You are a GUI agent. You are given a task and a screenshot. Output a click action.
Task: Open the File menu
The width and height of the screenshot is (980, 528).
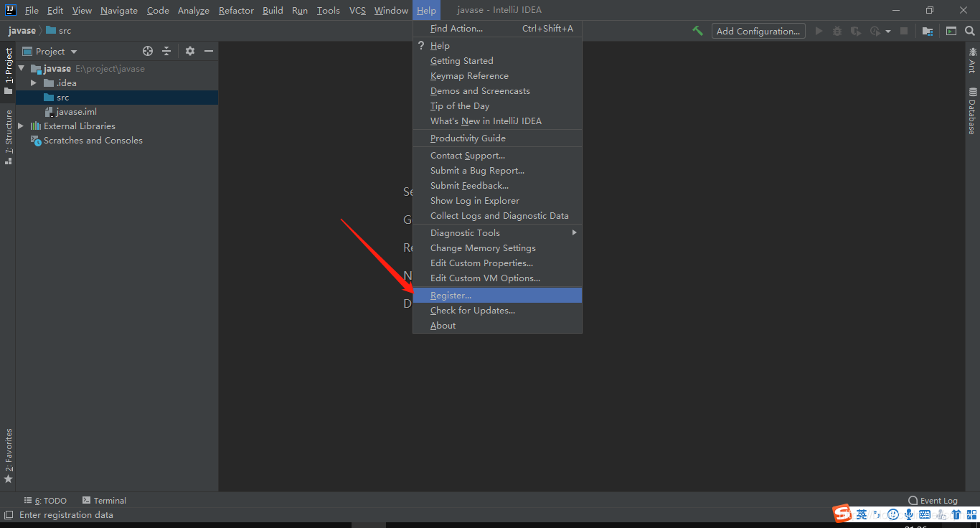tap(32, 10)
